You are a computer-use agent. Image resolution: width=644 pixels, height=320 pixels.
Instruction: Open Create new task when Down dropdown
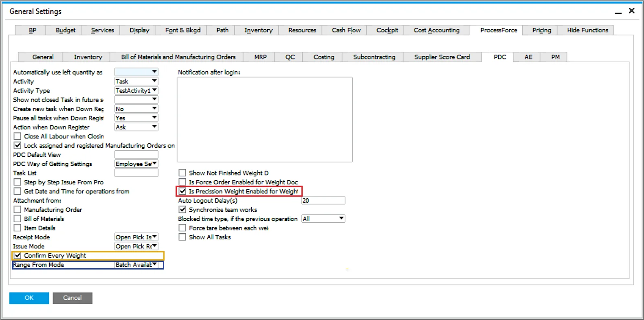136,109
